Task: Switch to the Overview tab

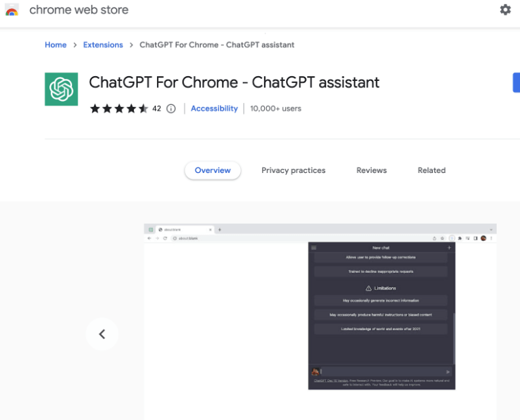Action: coord(213,170)
